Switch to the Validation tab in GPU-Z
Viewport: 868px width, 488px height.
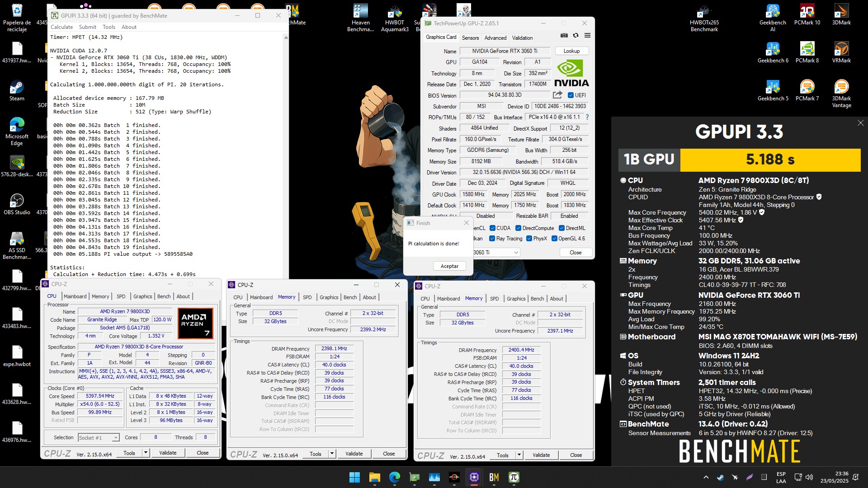coord(522,38)
